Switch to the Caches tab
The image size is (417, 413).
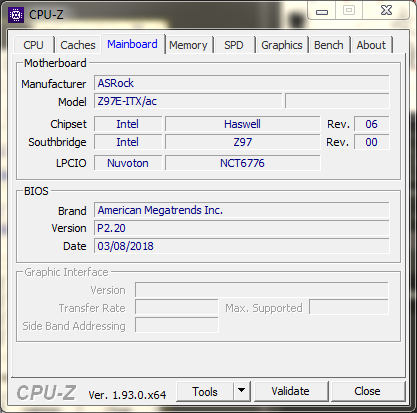78,45
